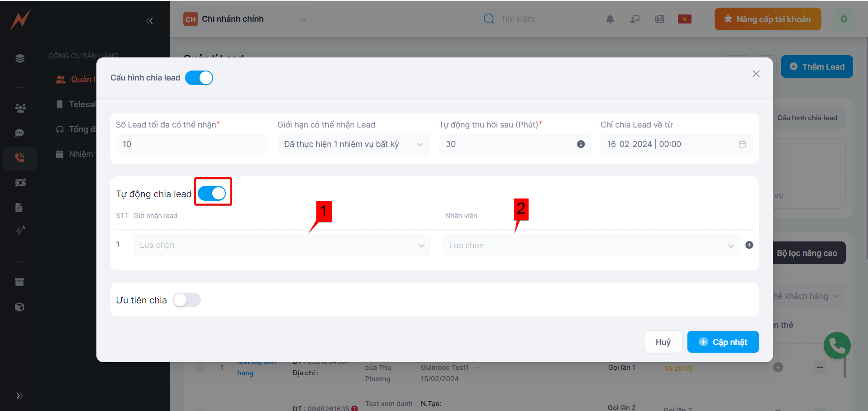
Task: Open the calendar icon in date field
Action: [742, 144]
